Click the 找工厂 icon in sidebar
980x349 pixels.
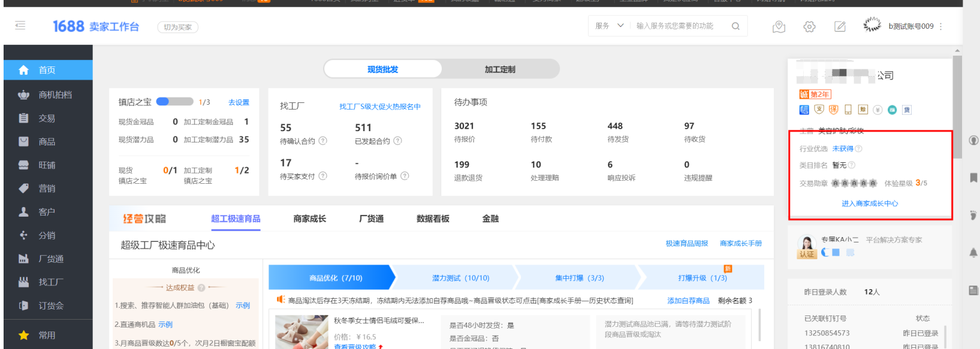tap(23, 282)
